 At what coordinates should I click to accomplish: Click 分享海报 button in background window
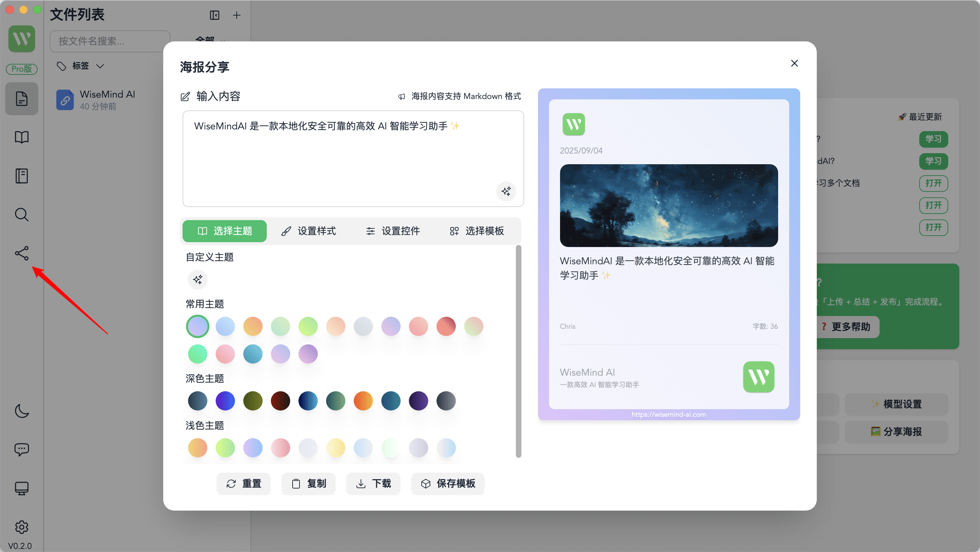tap(896, 432)
